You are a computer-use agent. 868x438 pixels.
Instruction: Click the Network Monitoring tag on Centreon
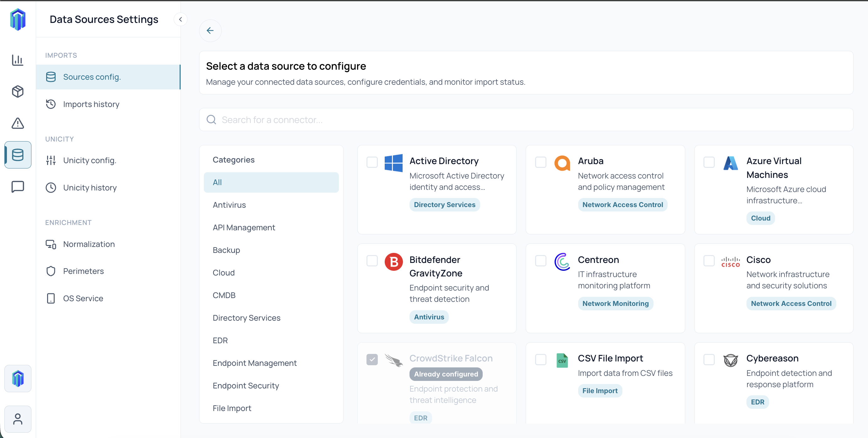[615, 303]
